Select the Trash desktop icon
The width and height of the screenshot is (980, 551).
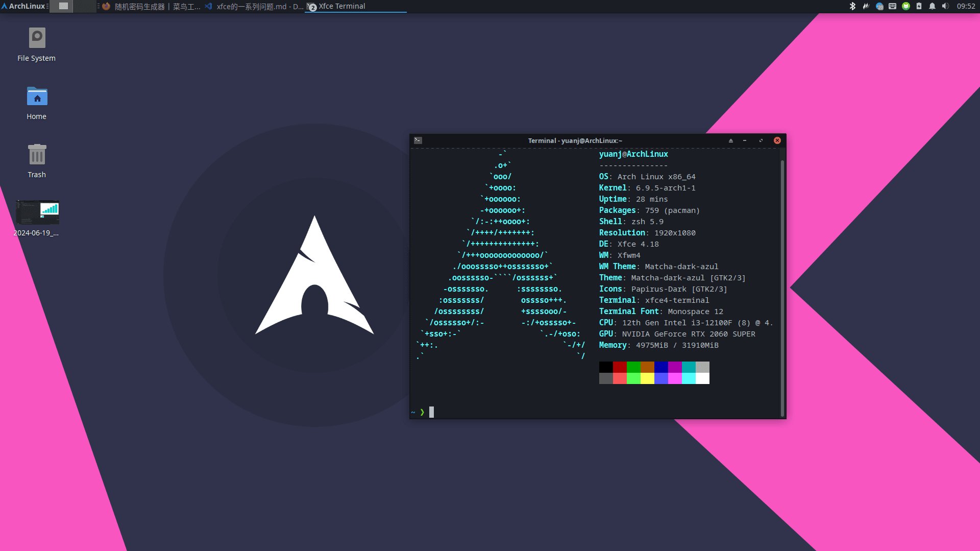37,161
